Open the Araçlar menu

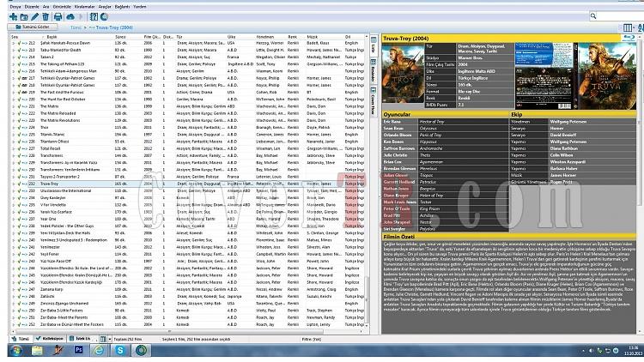click(x=105, y=7)
